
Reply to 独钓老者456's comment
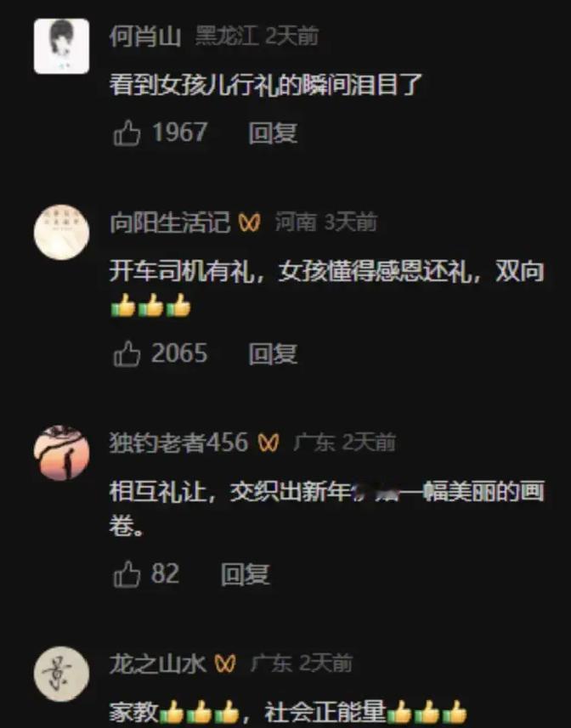(x=245, y=574)
